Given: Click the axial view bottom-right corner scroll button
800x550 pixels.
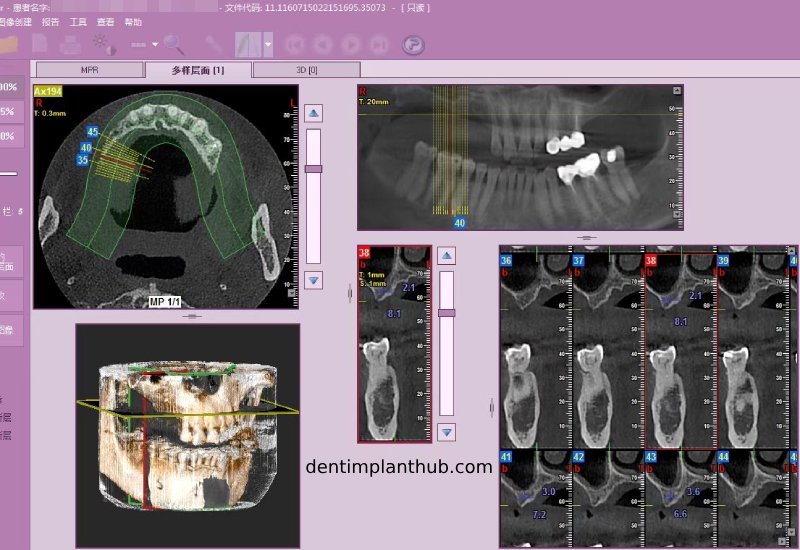Looking at the screenshot, I should [291, 293].
